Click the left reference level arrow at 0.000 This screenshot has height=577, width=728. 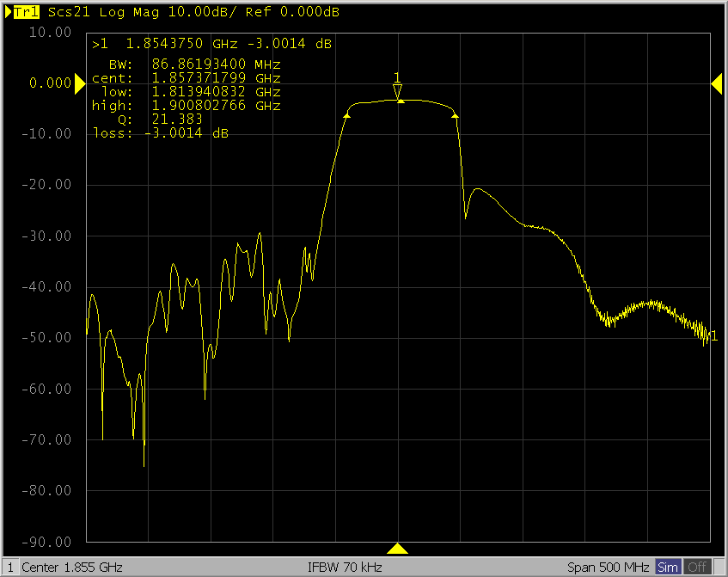[80, 83]
